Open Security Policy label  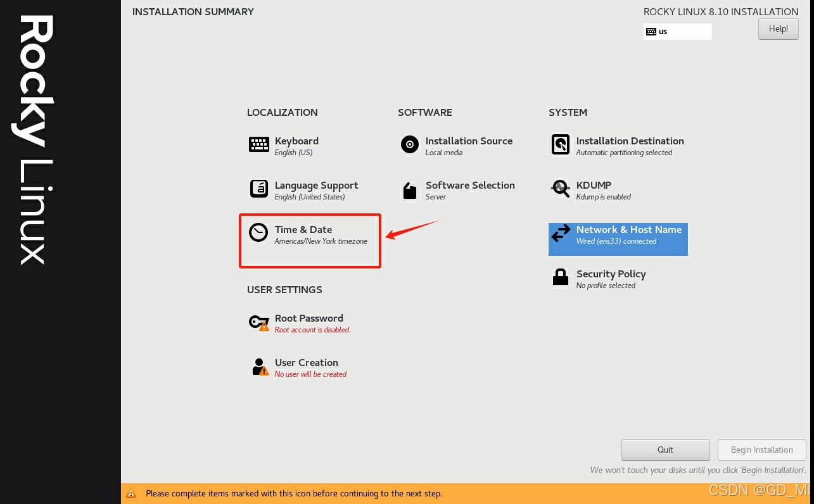(x=611, y=274)
